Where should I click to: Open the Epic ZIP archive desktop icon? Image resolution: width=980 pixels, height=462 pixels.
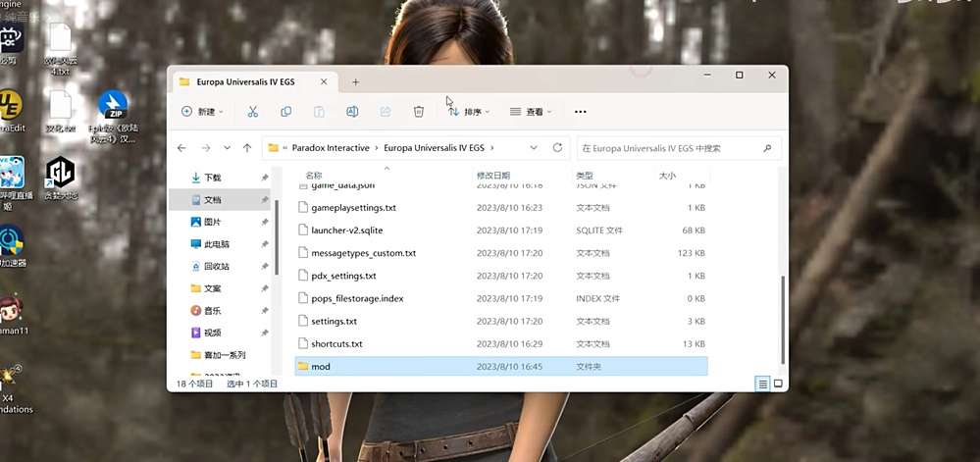[113, 118]
